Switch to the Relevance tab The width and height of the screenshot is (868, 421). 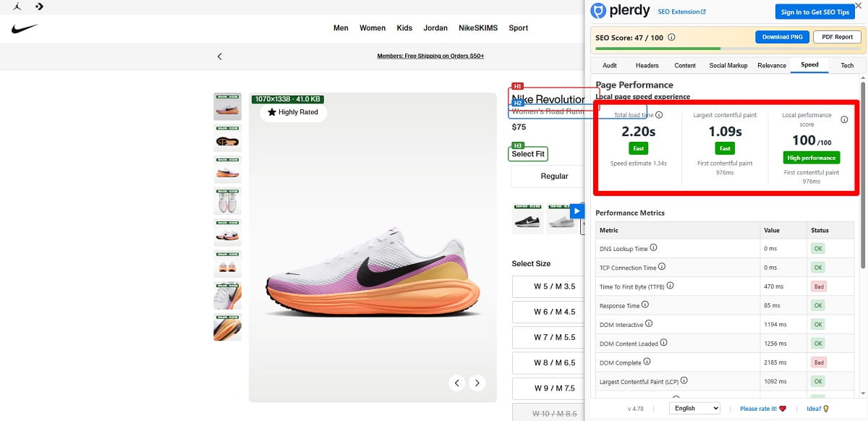772,65
